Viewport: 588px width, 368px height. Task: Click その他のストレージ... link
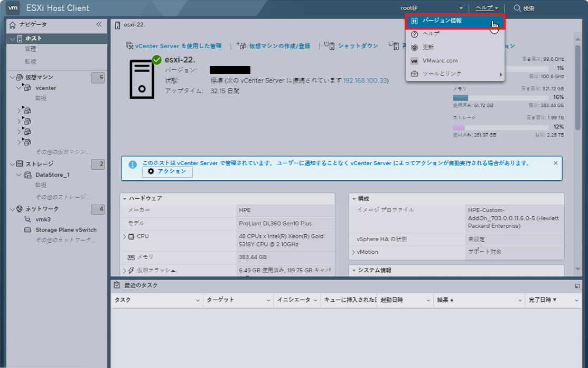pos(63,197)
